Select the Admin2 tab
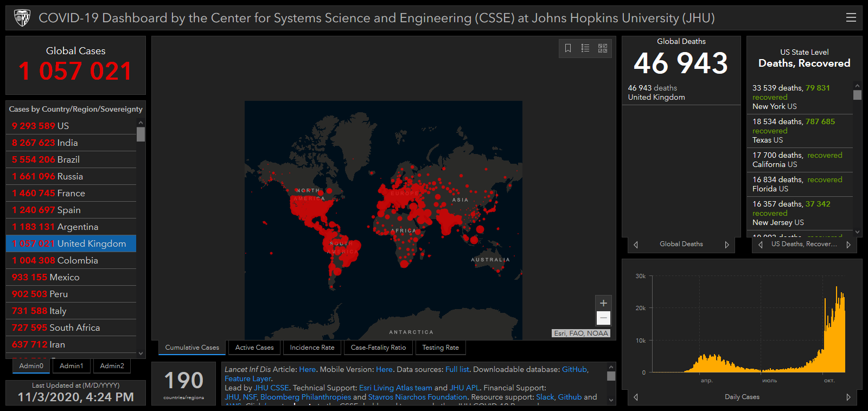 click(x=112, y=366)
